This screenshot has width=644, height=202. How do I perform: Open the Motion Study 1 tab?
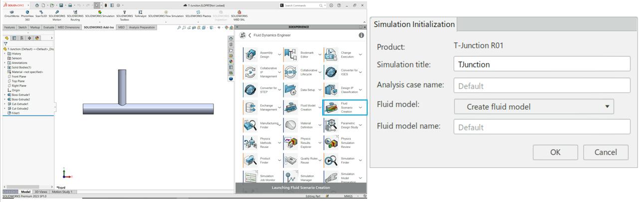coord(62,191)
